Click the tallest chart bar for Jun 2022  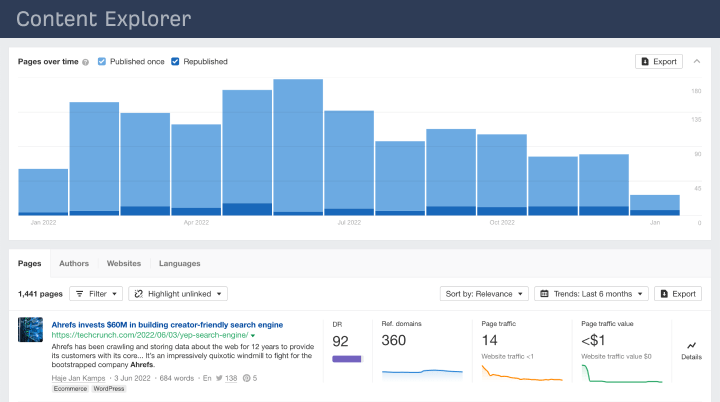[298, 147]
